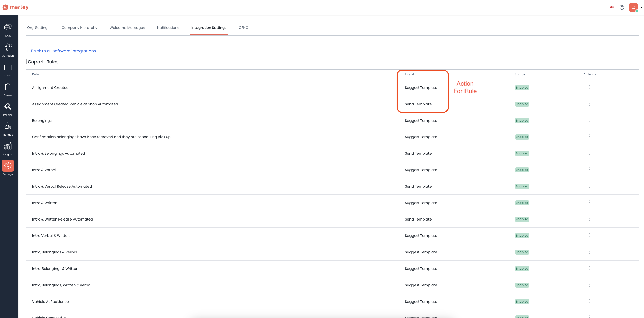
Task: View Insights chart icon
Action: tap(8, 146)
